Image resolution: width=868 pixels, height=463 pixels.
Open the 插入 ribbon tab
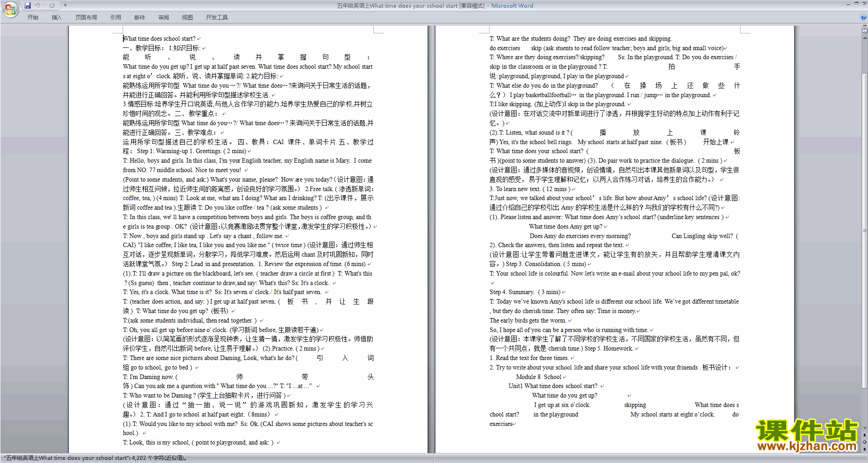click(x=57, y=18)
